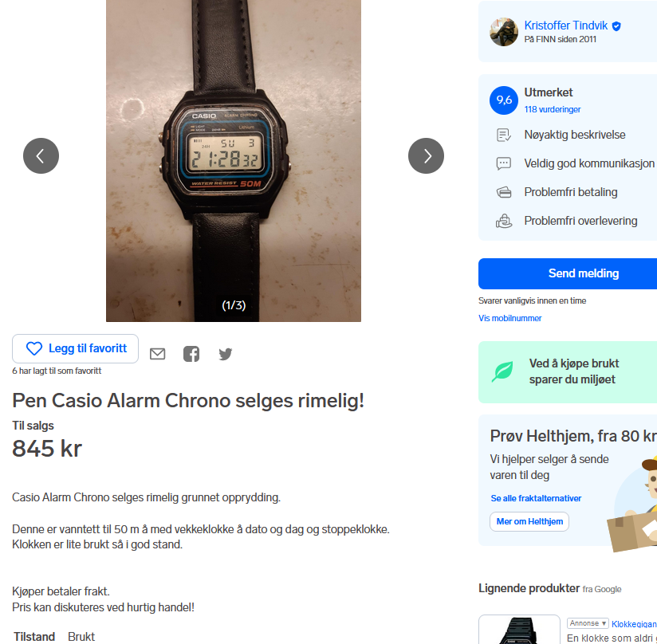This screenshot has height=644, width=657.
Task: Open the Annonse dropdown arrow
Action: click(604, 623)
